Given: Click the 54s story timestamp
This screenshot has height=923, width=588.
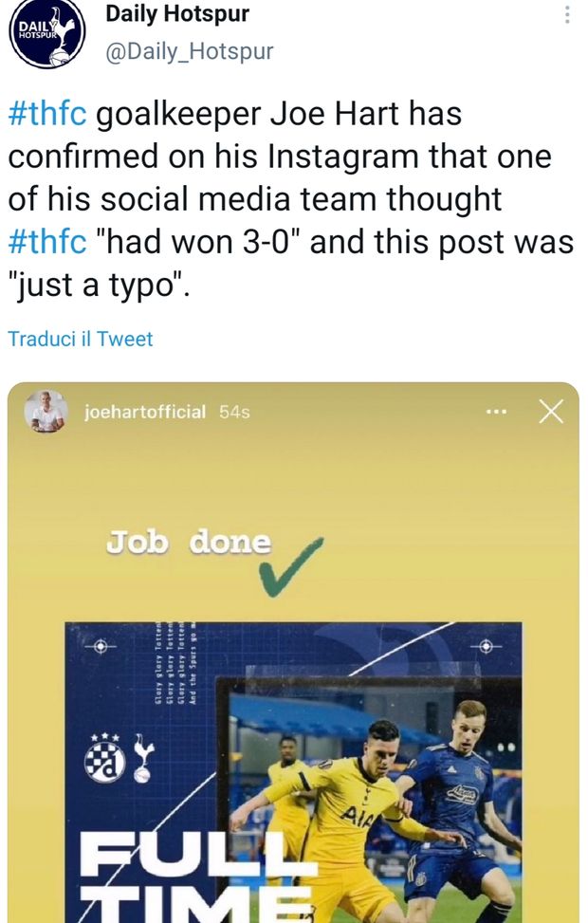Looking at the screenshot, I should click(x=234, y=413).
